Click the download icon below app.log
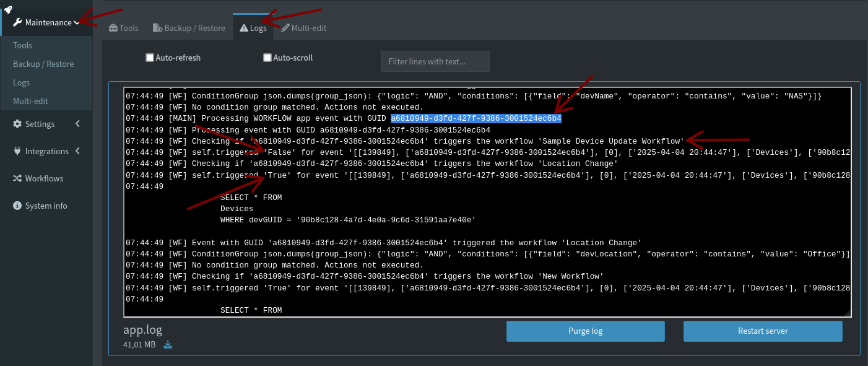Screen dimensions: 868x366 pyautogui.click(x=167, y=344)
